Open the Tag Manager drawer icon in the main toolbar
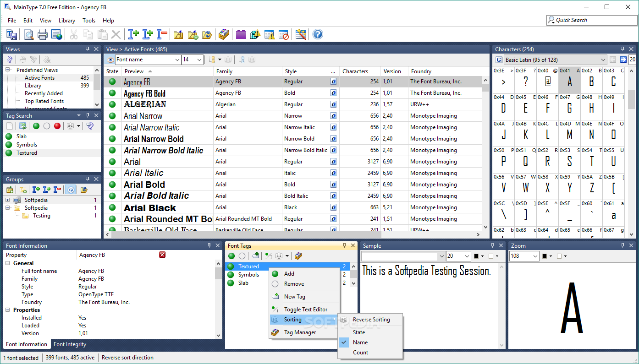Screen dimensions: 639x364 (224, 34)
